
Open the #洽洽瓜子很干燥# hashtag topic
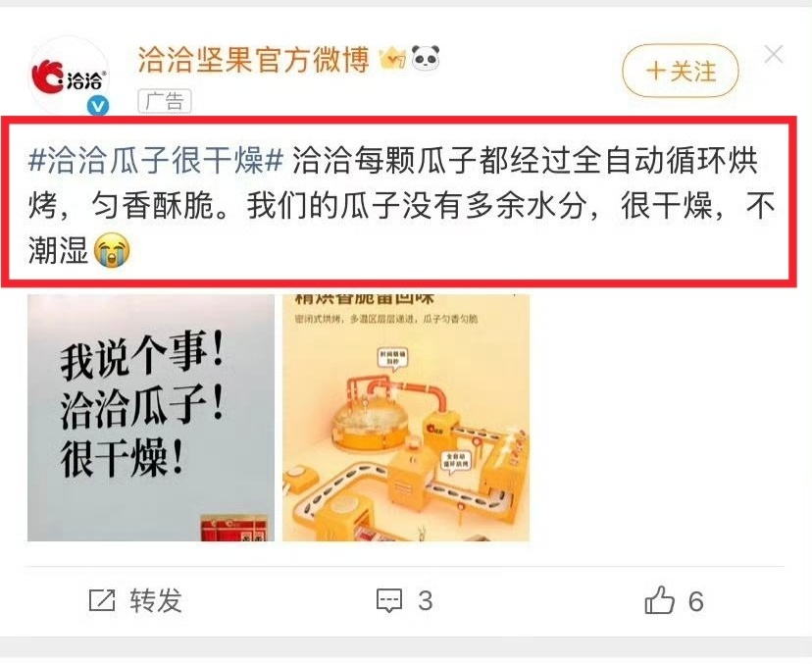156,161
